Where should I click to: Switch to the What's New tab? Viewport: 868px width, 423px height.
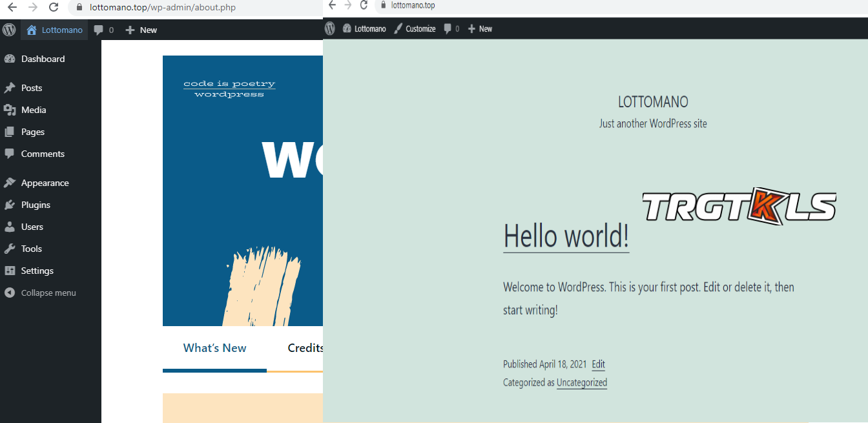[214, 348]
